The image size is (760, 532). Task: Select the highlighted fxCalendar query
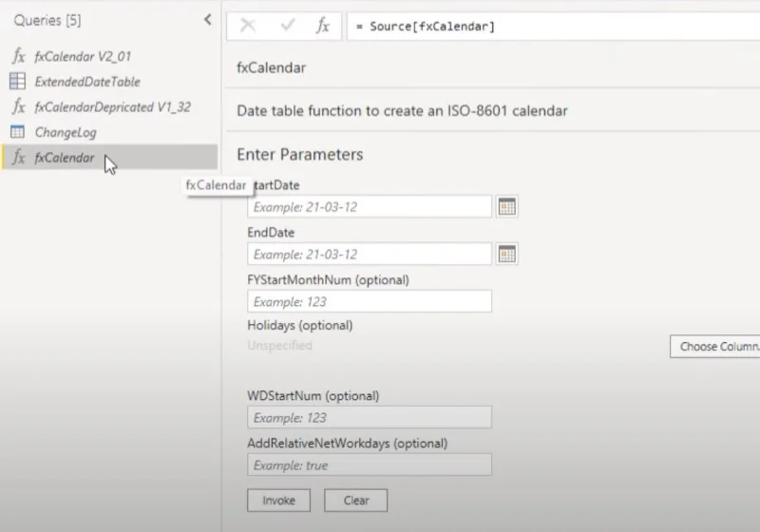click(109, 158)
